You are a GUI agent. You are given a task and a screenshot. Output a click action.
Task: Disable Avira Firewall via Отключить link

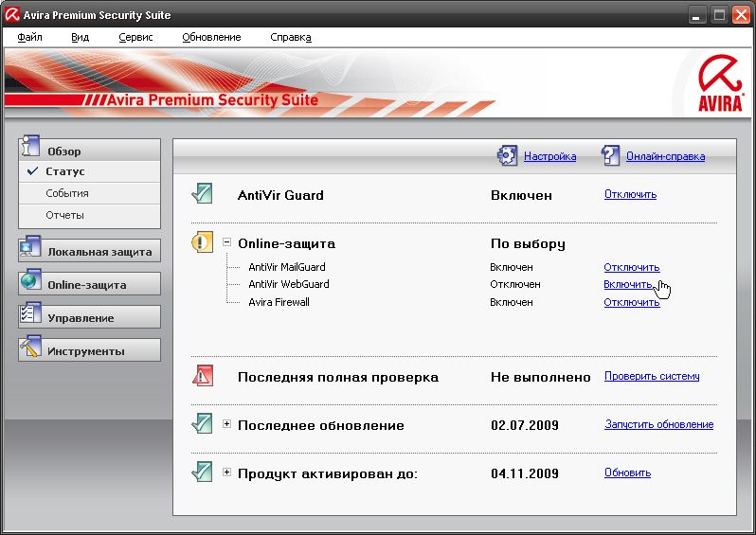coord(631,303)
